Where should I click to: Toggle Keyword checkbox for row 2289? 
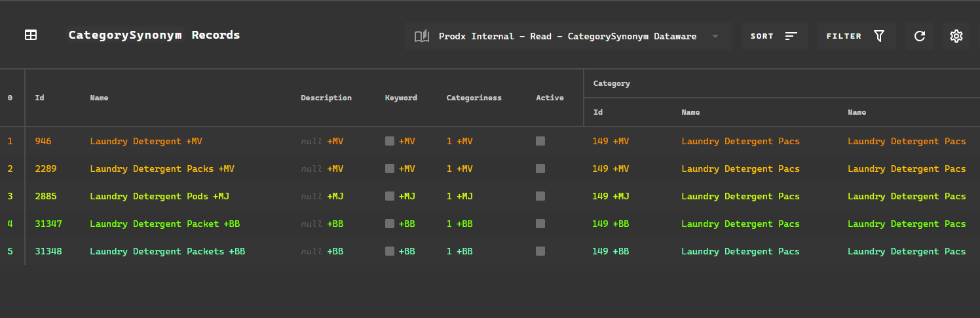point(390,169)
